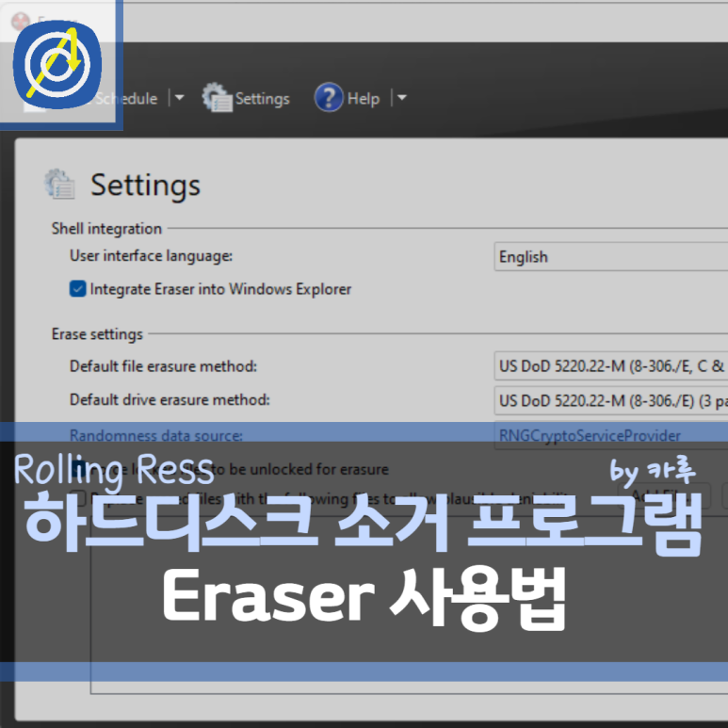This screenshot has width=728, height=728.
Task: Toggle Integrate Eraser into Windows Explorer checkbox
Action: (x=77, y=289)
